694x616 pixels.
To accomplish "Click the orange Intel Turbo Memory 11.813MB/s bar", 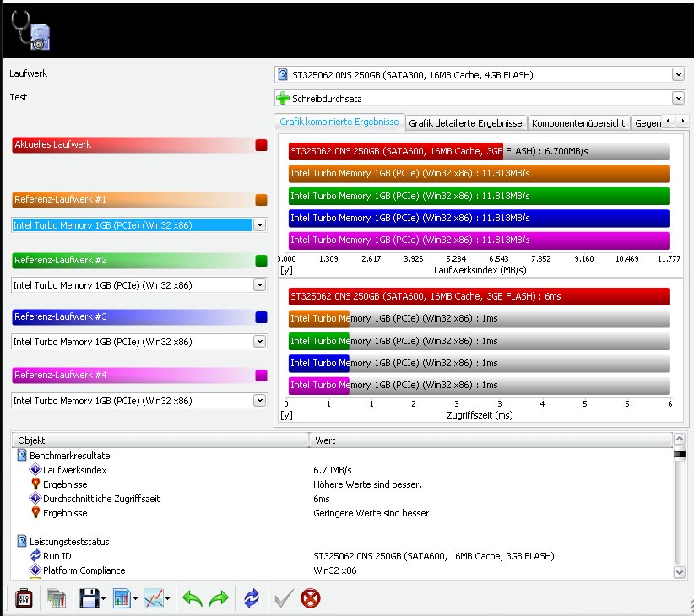I will click(479, 173).
